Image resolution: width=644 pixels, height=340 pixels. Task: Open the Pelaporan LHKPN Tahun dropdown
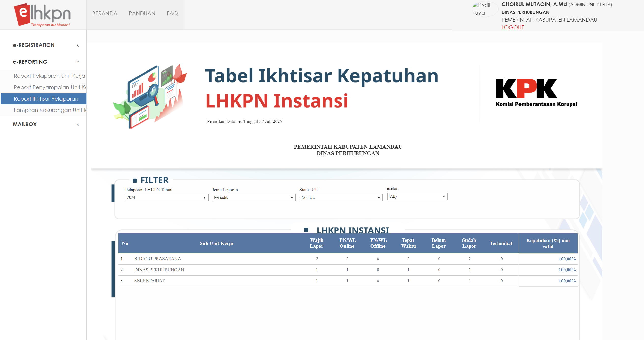tap(167, 197)
